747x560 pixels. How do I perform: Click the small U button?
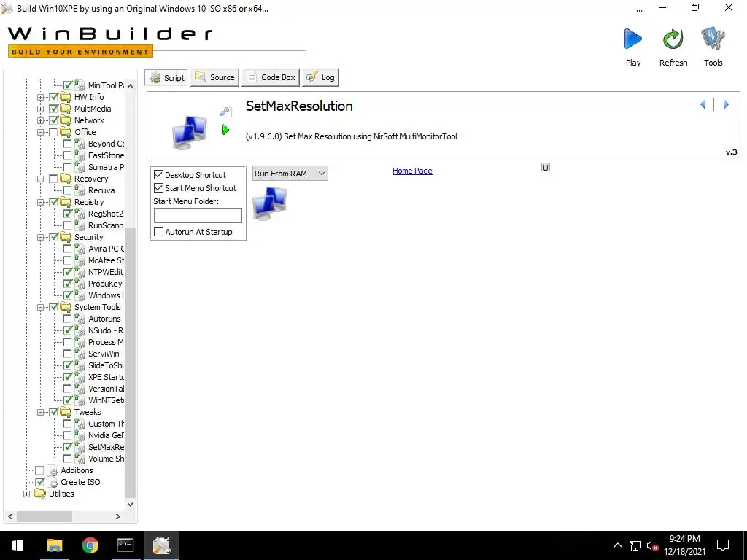point(546,167)
